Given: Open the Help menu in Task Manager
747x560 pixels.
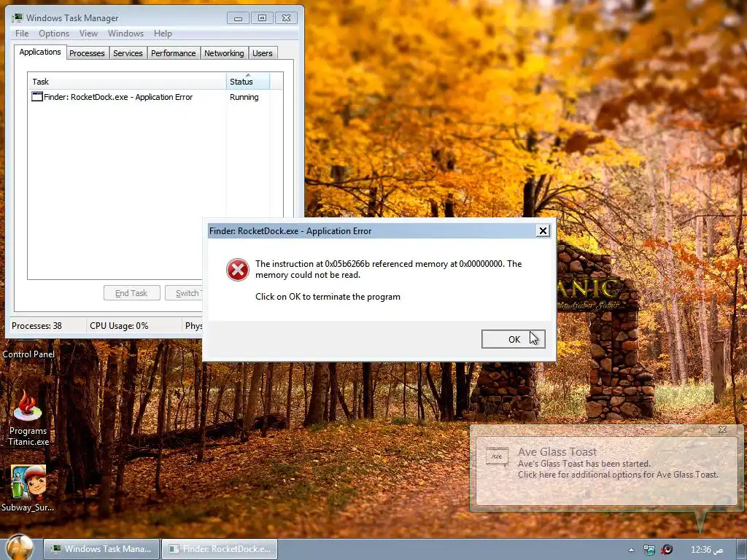Looking at the screenshot, I should point(163,34).
